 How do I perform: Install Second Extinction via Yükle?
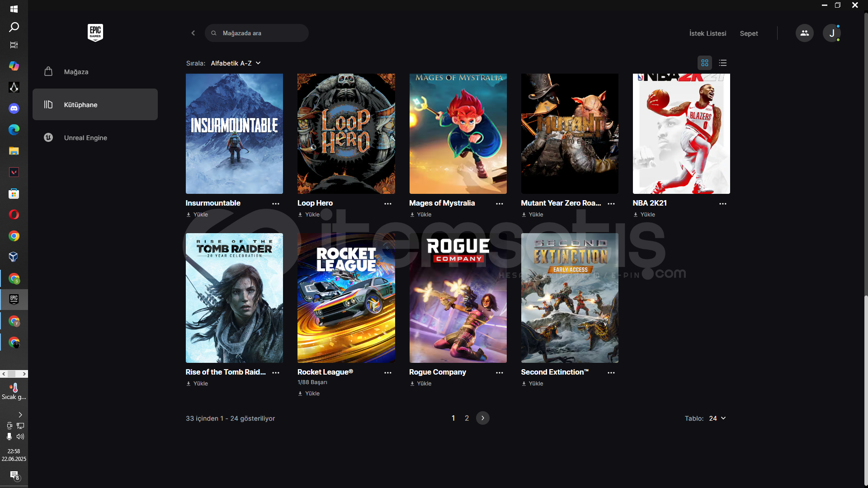point(532,384)
